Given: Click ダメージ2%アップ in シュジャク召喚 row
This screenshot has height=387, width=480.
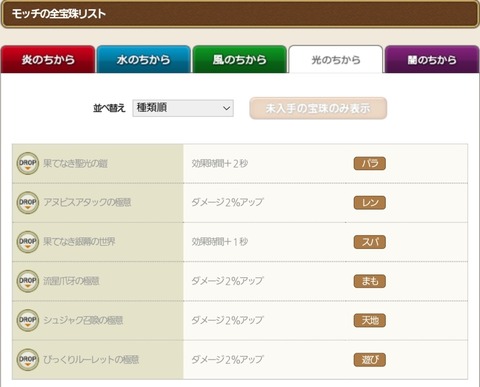Looking at the screenshot, I should [x=227, y=320].
